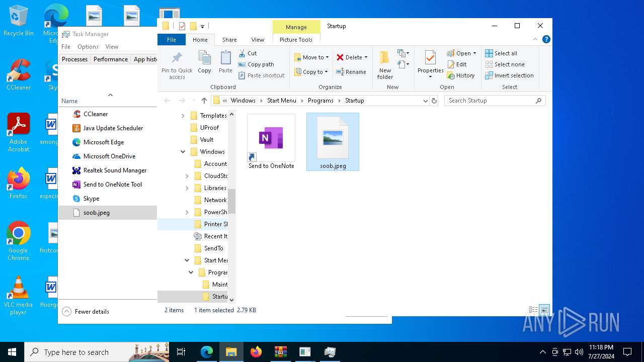Viewport: 644px width, 362px height.
Task: Click Programs in address breadcrumb
Action: click(320, 101)
